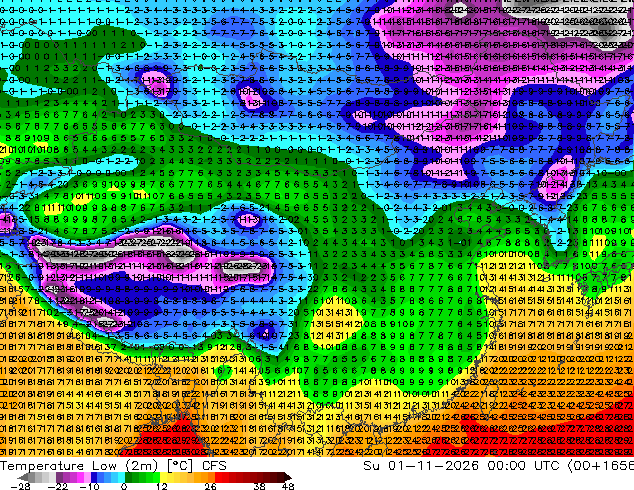Screen dimensions: 634x490
Task: Click the forecast date 'Su 01-11-2026 00:00 UTC'
Action: [x=461, y=466]
